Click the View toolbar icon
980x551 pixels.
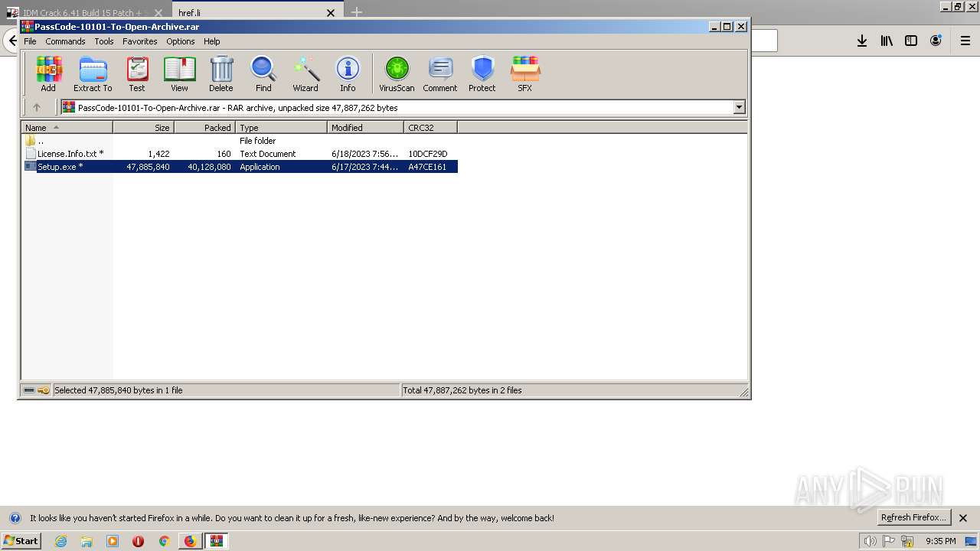(179, 74)
